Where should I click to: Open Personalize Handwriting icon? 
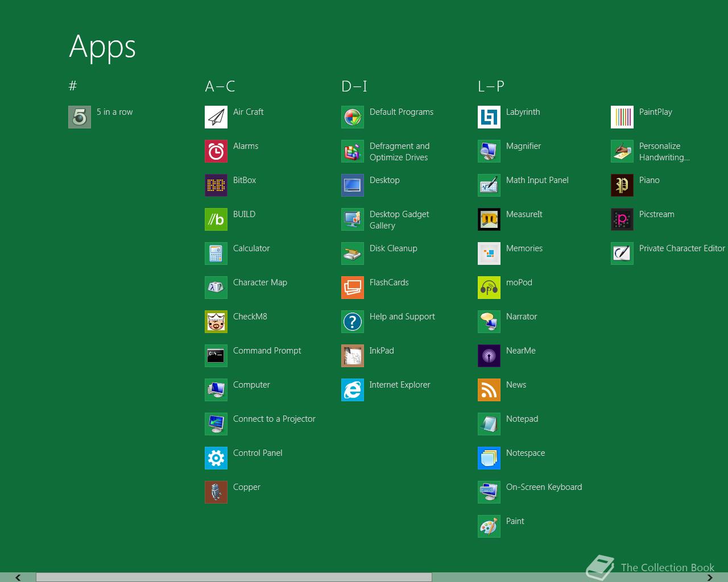[622, 151]
